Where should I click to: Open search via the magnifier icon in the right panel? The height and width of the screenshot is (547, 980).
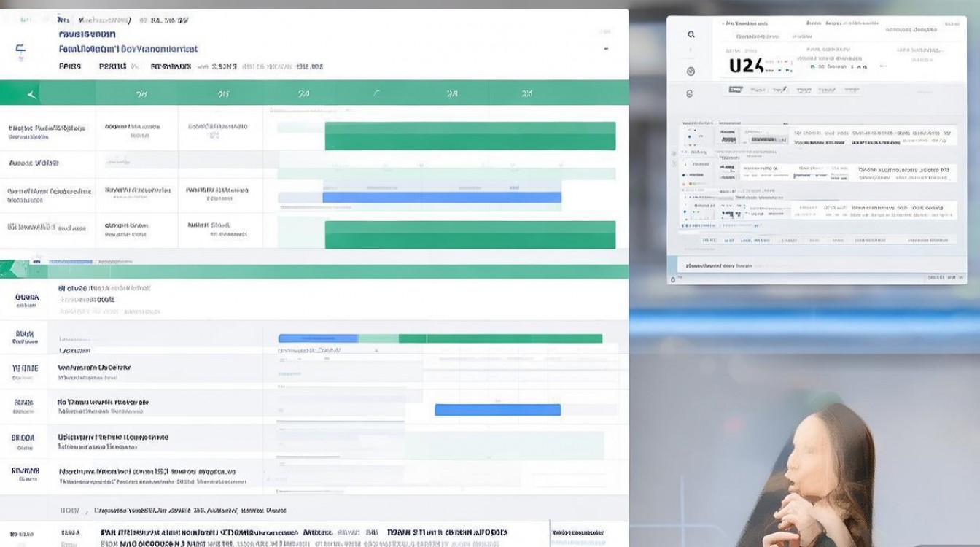coord(691,34)
